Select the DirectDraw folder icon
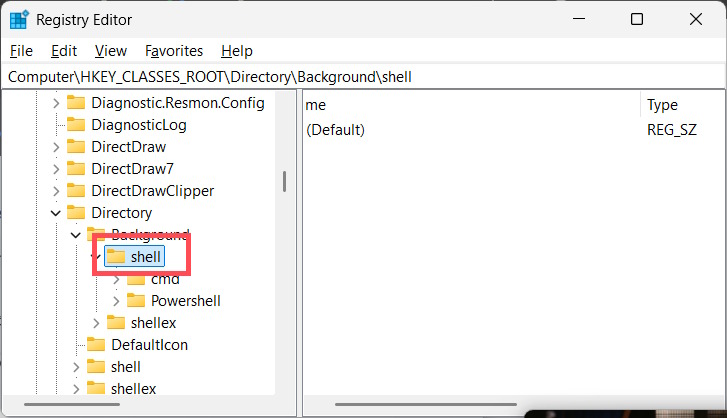Image resolution: width=727 pixels, height=418 pixels. (x=76, y=147)
